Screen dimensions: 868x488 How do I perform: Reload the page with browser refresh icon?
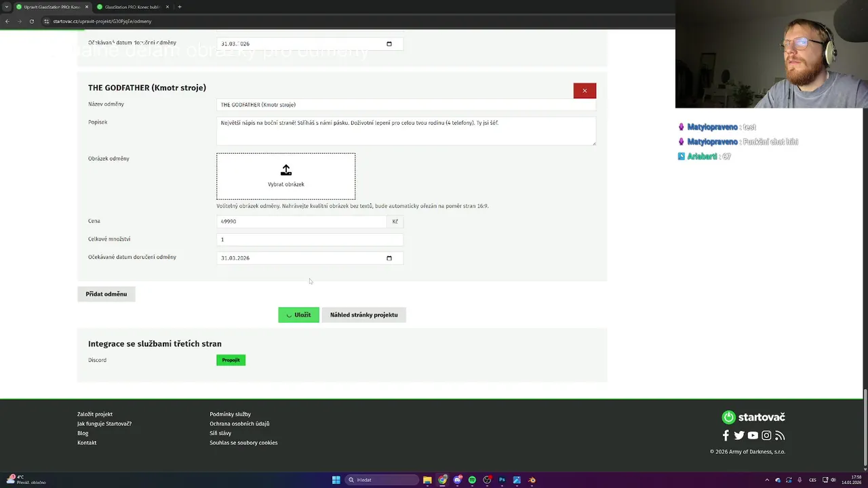(x=31, y=21)
